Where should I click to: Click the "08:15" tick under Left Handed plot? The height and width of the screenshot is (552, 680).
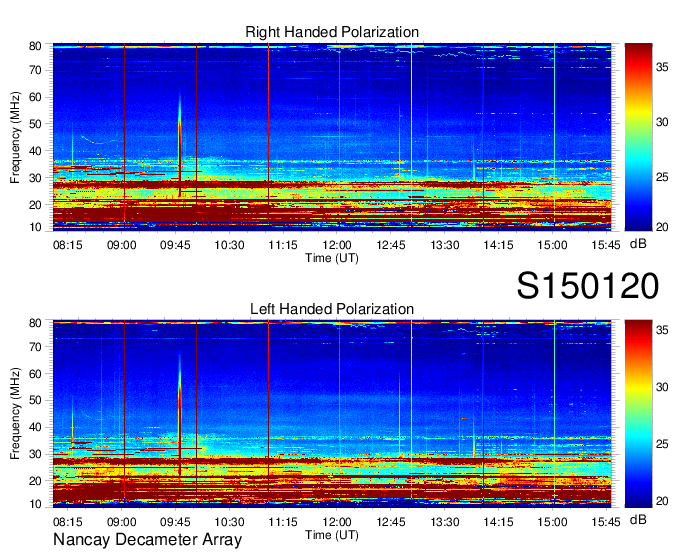tap(68, 522)
